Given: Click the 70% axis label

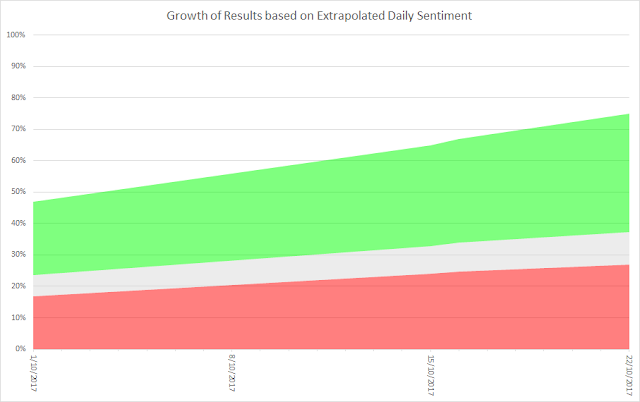Looking at the screenshot, I should [x=18, y=129].
